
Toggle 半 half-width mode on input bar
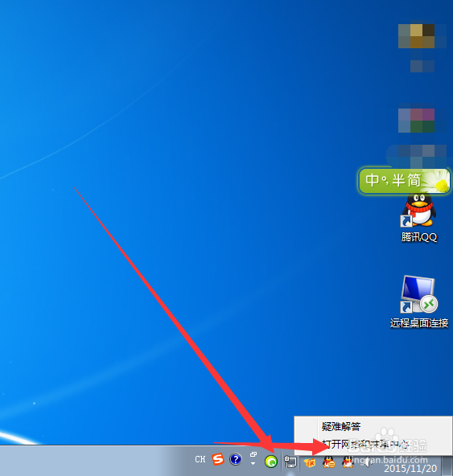(399, 181)
